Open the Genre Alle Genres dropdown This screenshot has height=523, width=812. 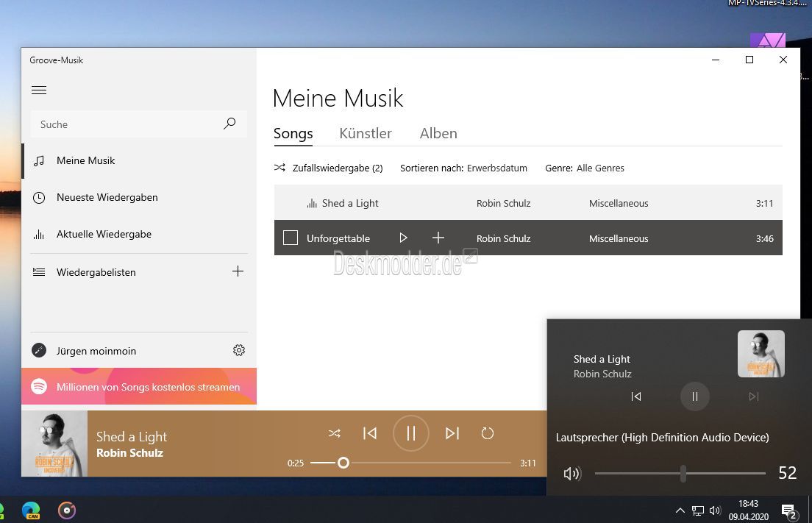[585, 168]
